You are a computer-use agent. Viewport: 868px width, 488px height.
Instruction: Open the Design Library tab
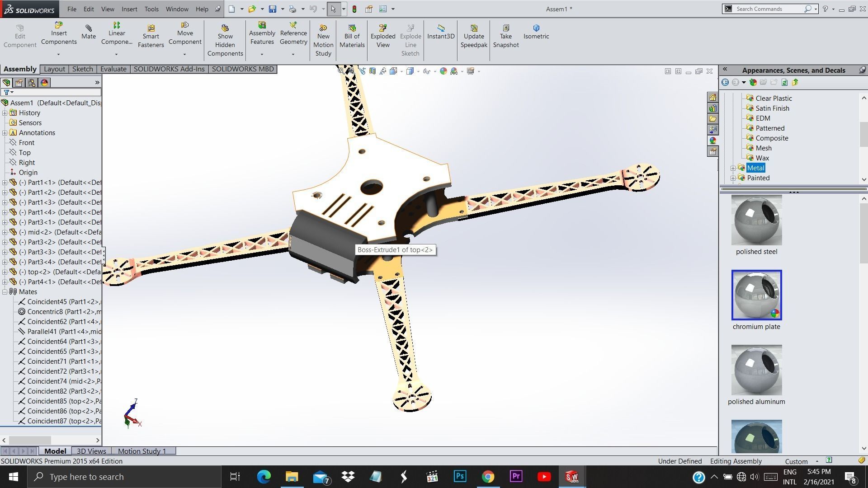point(713,108)
